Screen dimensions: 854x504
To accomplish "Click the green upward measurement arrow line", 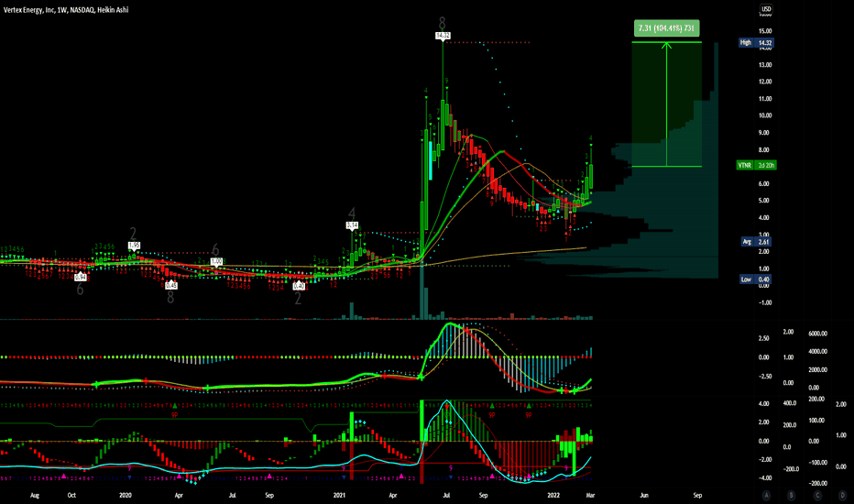I will [x=666, y=104].
